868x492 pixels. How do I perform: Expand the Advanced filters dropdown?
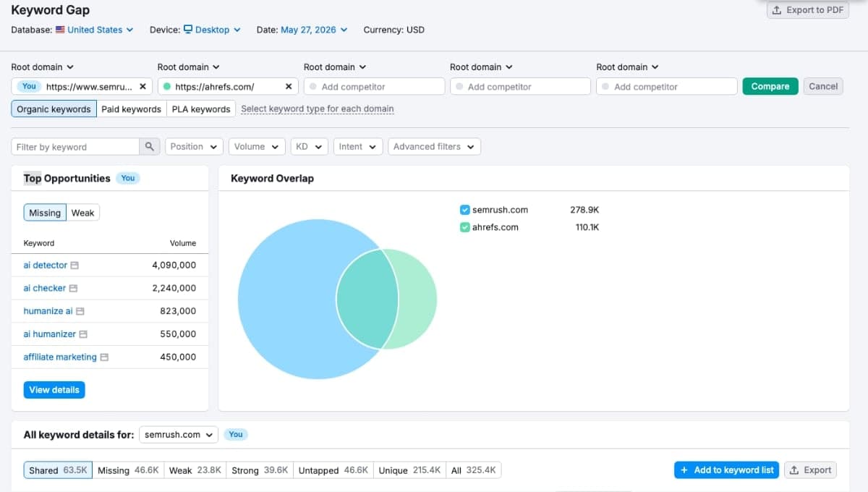pyautogui.click(x=434, y=147)
